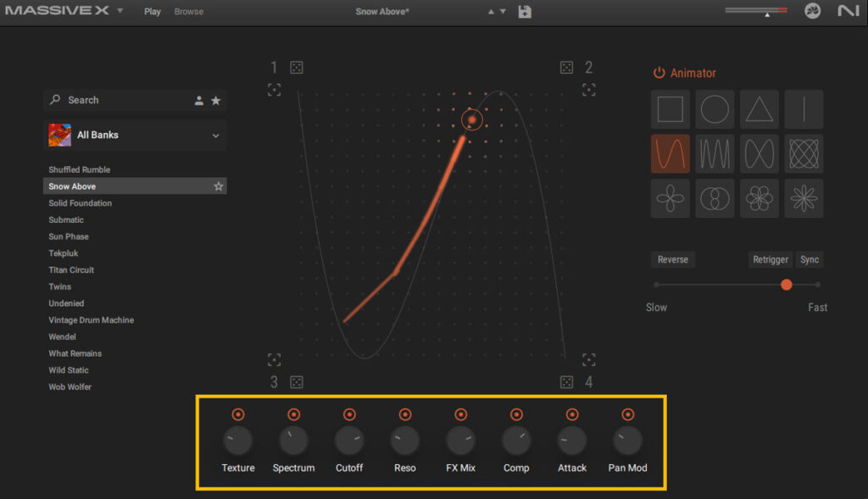Click the master volume slider in header
868x499 pixels.
(756, 10)
